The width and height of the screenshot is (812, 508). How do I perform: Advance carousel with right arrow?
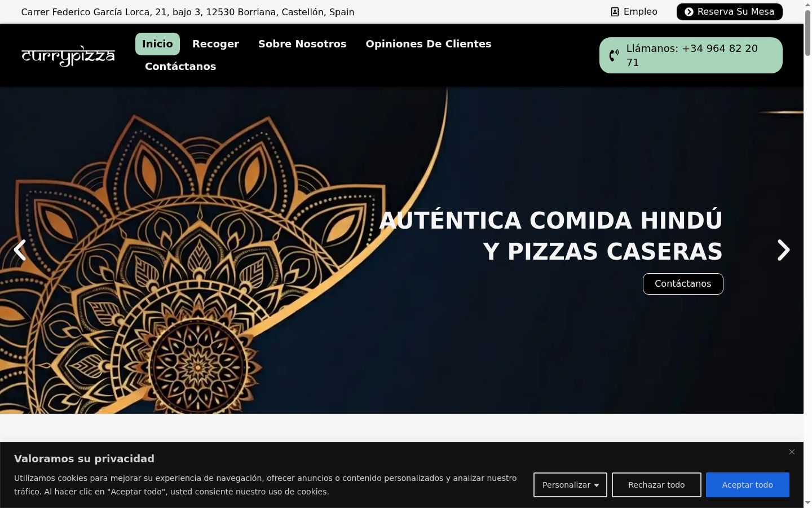[x=783, y=250]
